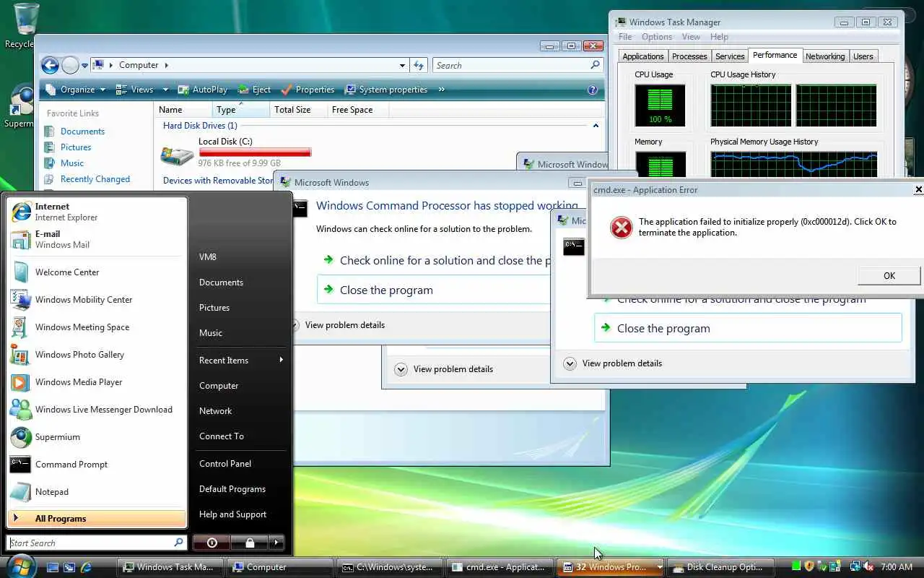Click the search magnifier icon in Computer window
The image size is (924, 578).
tap(595, 65)
